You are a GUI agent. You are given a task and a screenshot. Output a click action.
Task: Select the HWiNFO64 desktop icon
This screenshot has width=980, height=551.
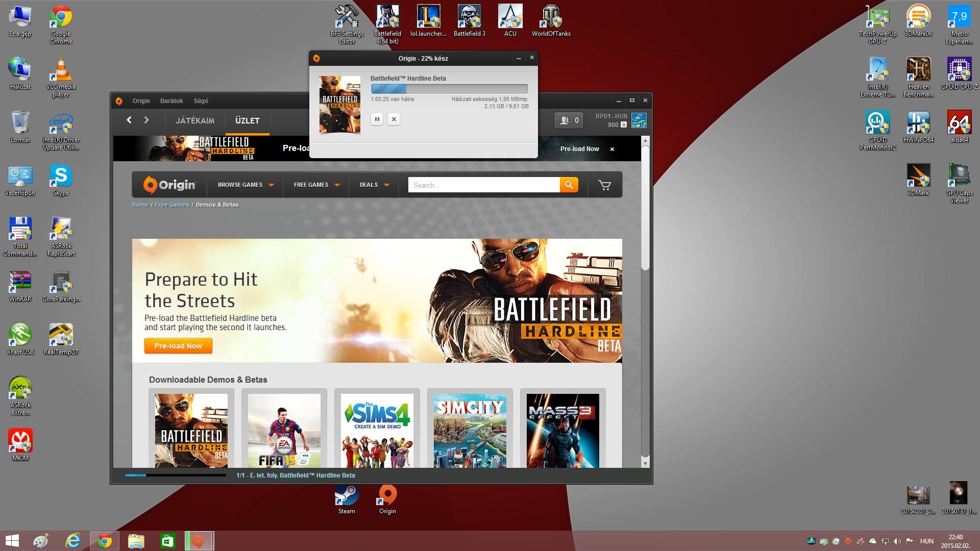click(x=918, y=127)
